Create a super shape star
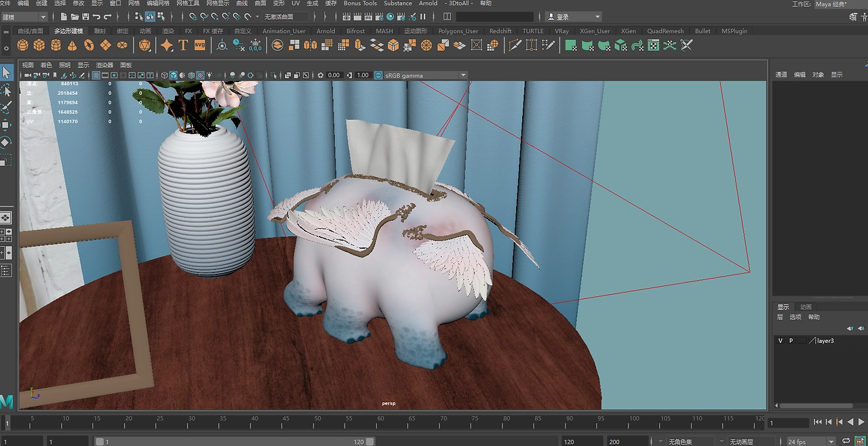 pos(167,45)
